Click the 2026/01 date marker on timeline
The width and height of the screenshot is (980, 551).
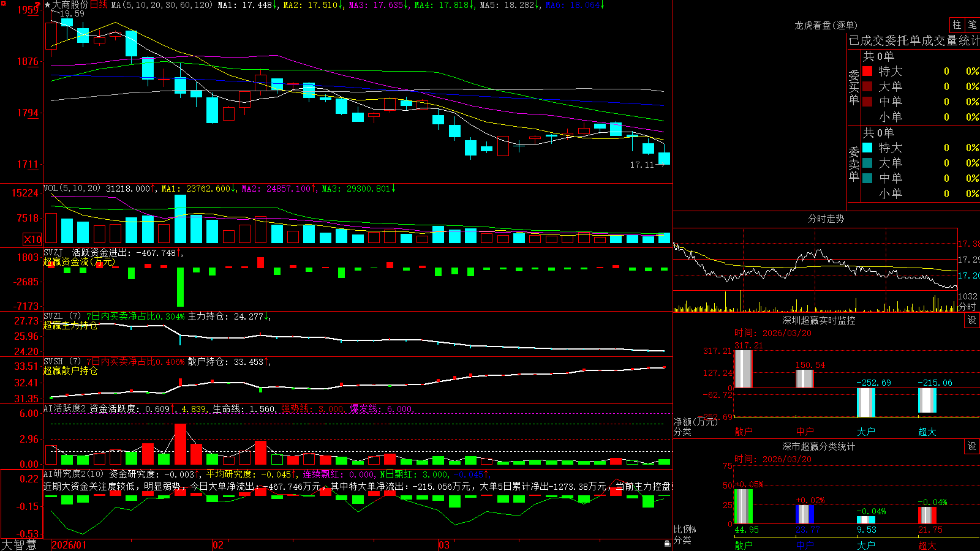pyautogui.click(x=69, y=545)
